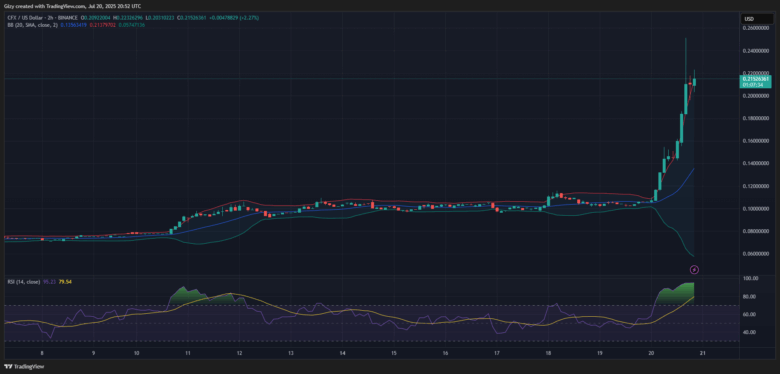
Task: Click the purple lightning event icon
Action: [x=695, y=270]
